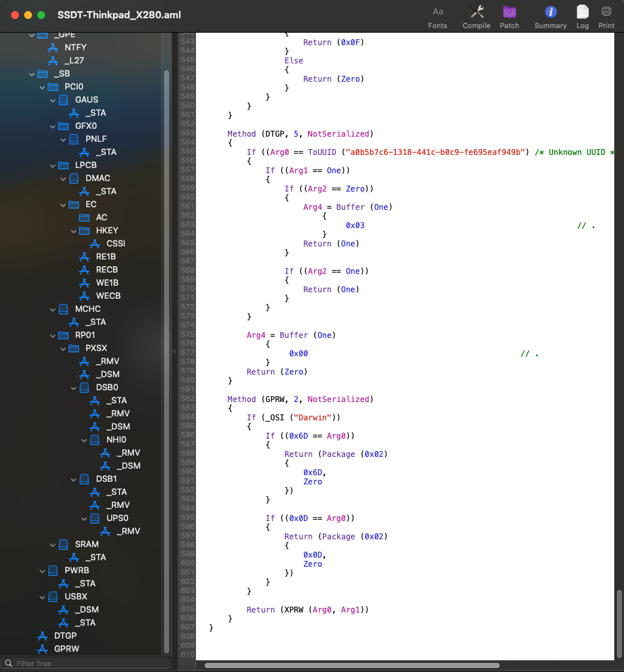Screen dimensions: 624x672
Task: Select the _STA method under DMAC
Action: click(106, 192)
